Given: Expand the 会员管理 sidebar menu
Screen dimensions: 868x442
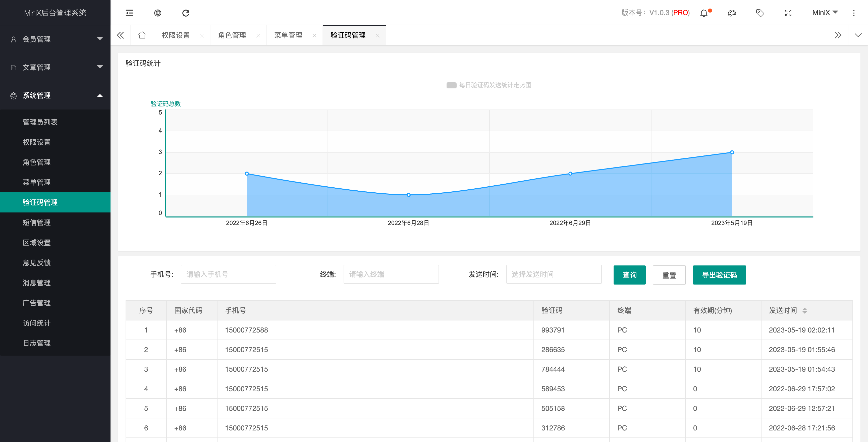Looking at the screenshot, I should click(x=55, y=39).
